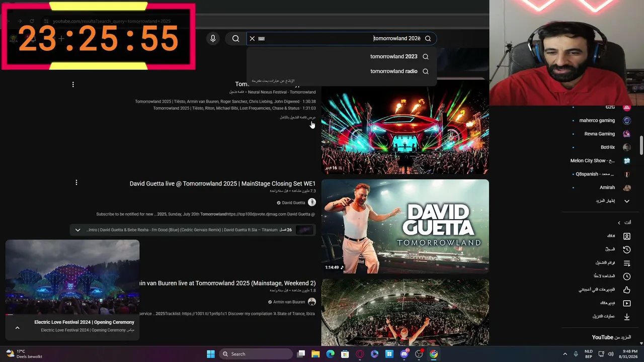Visit the David Guetta channel name link
644x362 pixels.
(x=293, y=203)
